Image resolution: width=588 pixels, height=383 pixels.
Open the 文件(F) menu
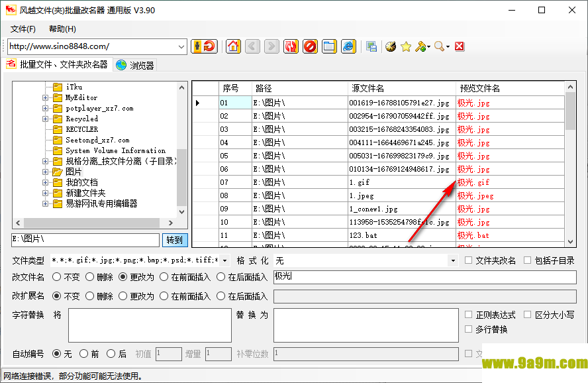tap(23, 29)
